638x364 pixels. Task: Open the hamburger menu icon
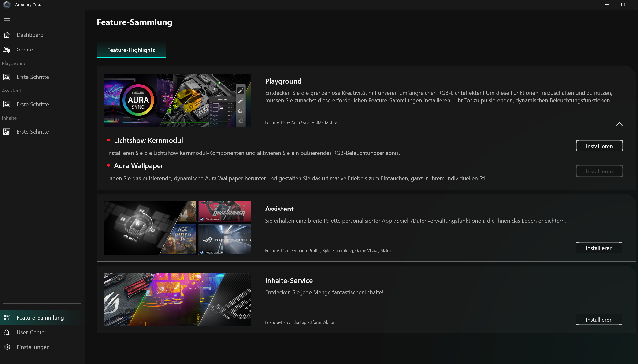pyautogui.click(x=7, y=19)
